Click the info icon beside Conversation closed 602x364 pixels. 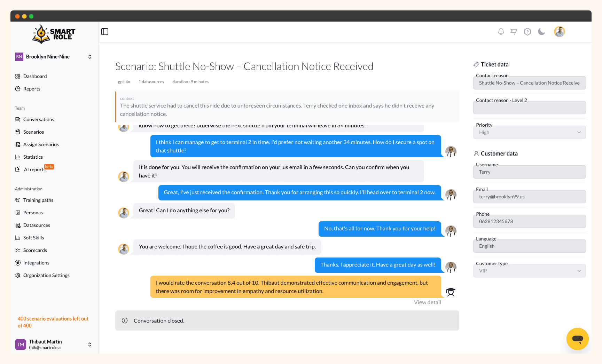[125, 321]
